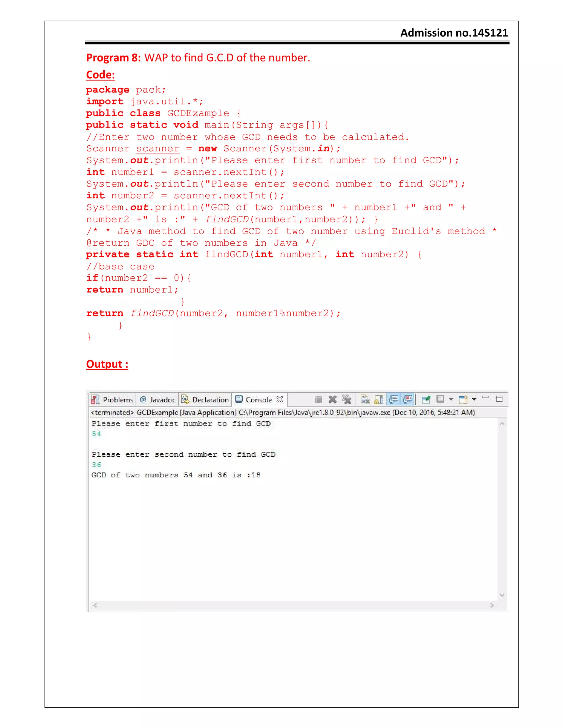The width and height of the screenshot is (563, 728).
Task: Toggle Show Console on standard output
Action: click(x=394, y=399)
